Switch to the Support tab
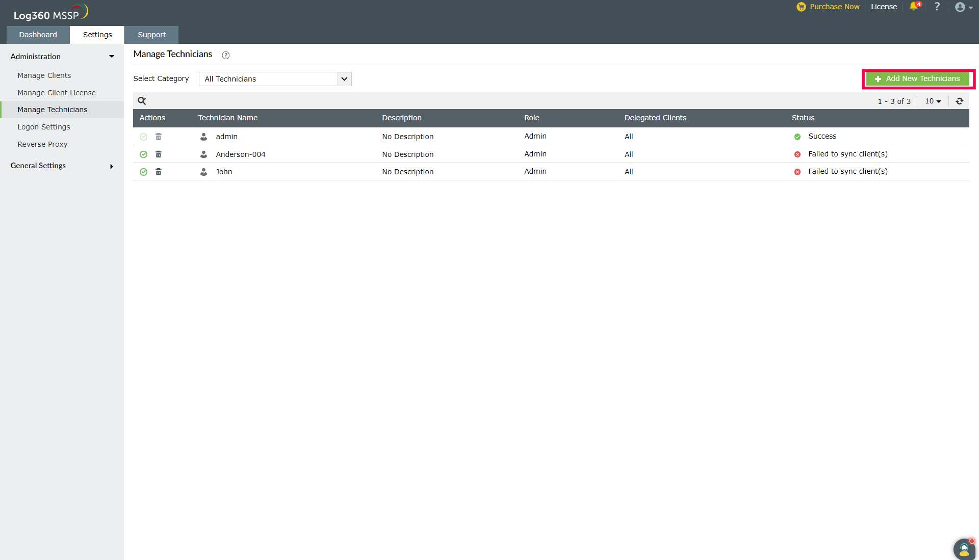979x560 pixels. tap(151, 34)
